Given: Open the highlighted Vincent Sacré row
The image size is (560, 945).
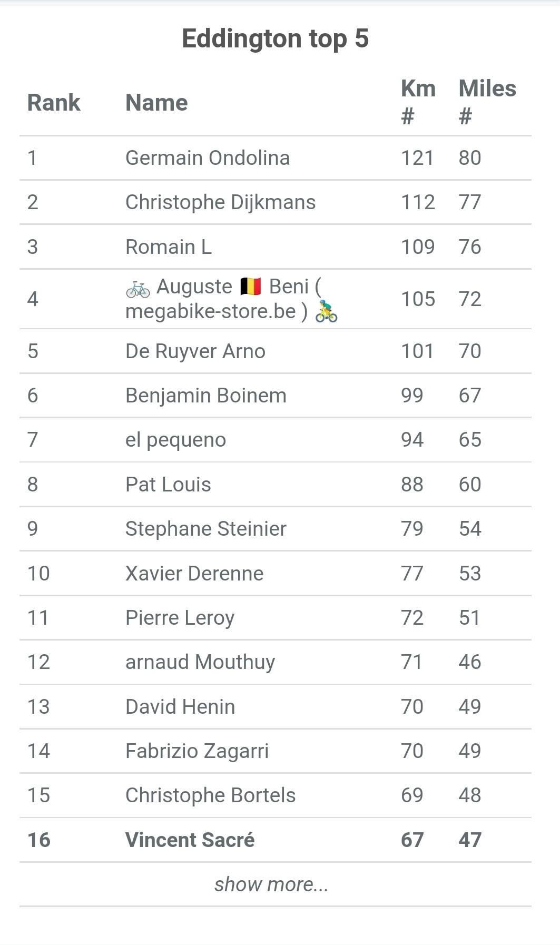Looking at the screenshot, I should (276, 840).
